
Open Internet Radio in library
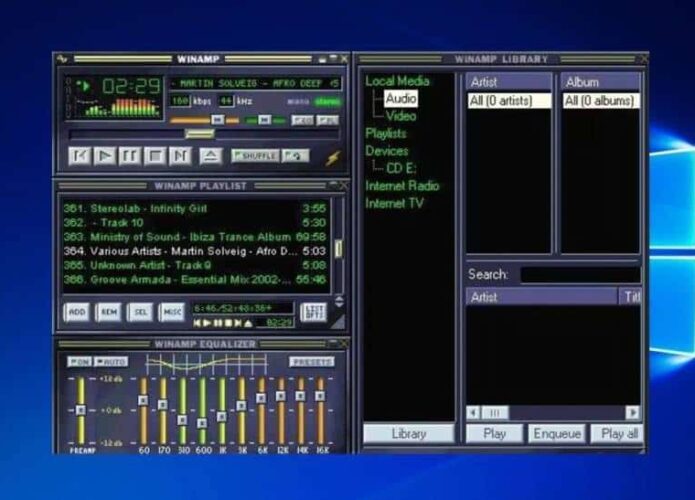coord(402,186)
